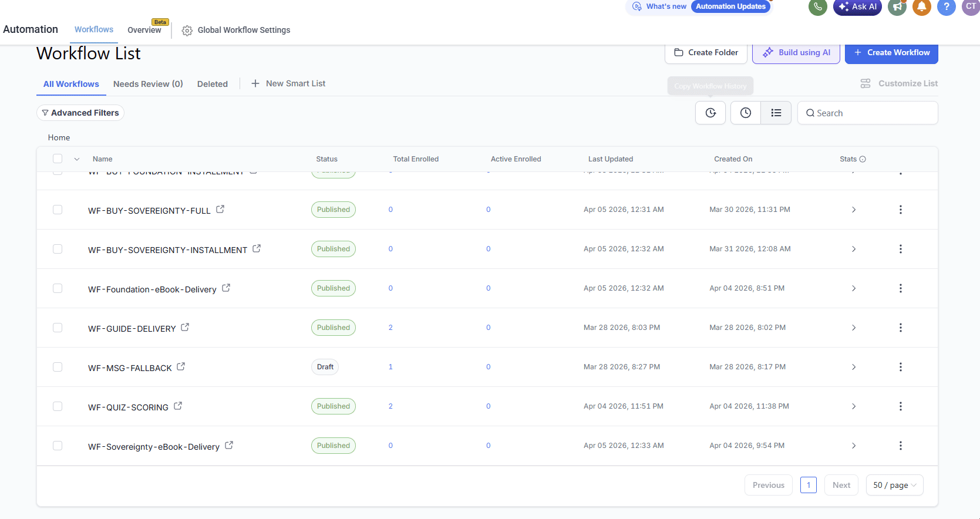Check the WF-BUY-SOVEREIGNTY-FULL row checkbox
Image resolution: width=980 pixels, height=519 pixels.
click(58, 210)
